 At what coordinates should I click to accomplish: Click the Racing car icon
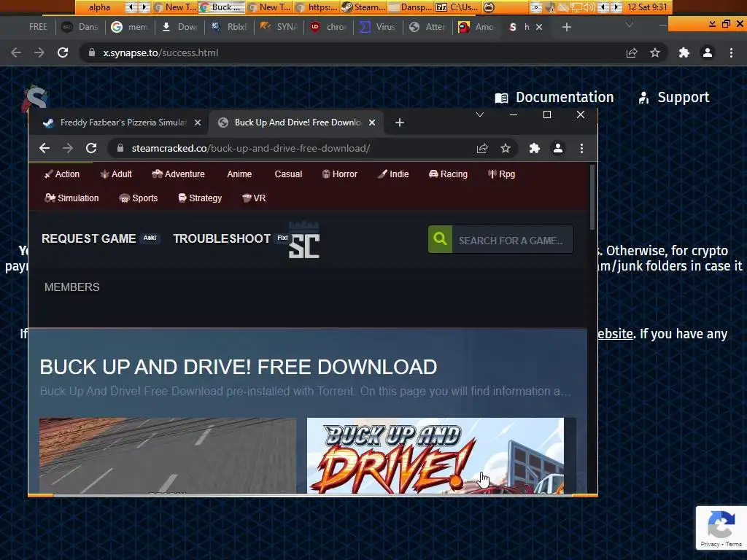click(433, 174)
